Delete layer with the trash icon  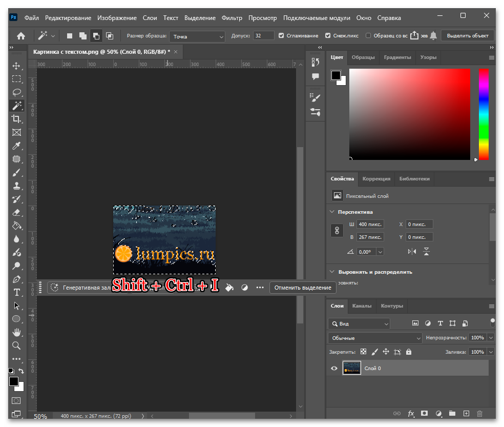click(479, 414)
